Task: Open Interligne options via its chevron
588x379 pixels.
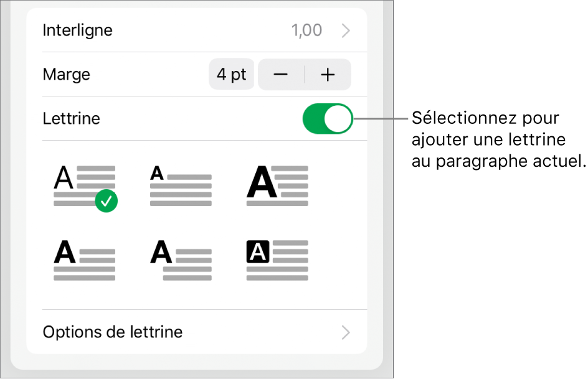Action: click(x=347, y=29)
